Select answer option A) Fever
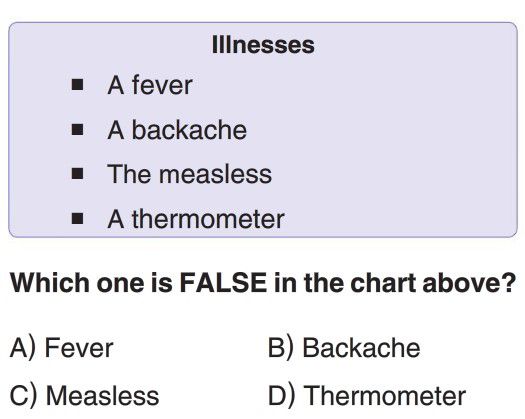The width and height of the screenshot is (525, 419). (62, 348)
